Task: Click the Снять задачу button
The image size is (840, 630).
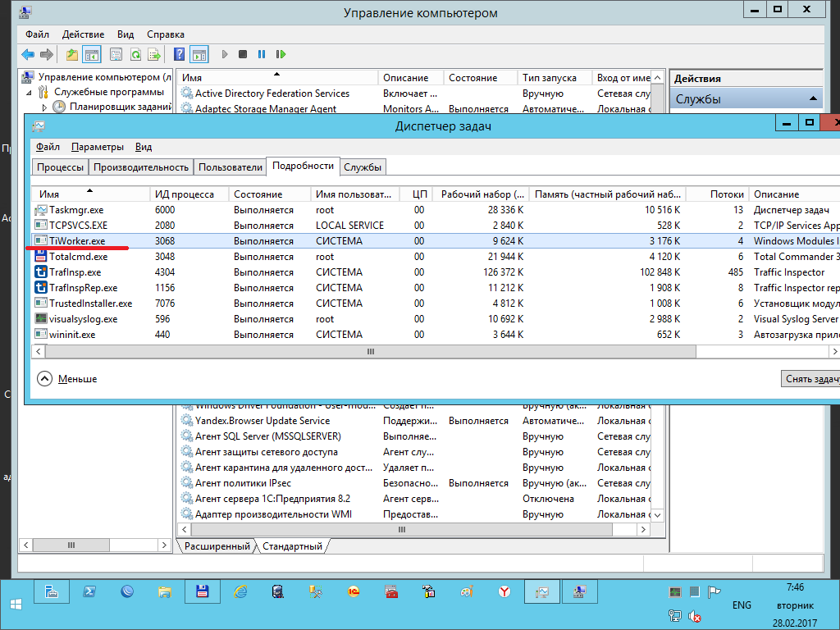Action: pos(811,379)
